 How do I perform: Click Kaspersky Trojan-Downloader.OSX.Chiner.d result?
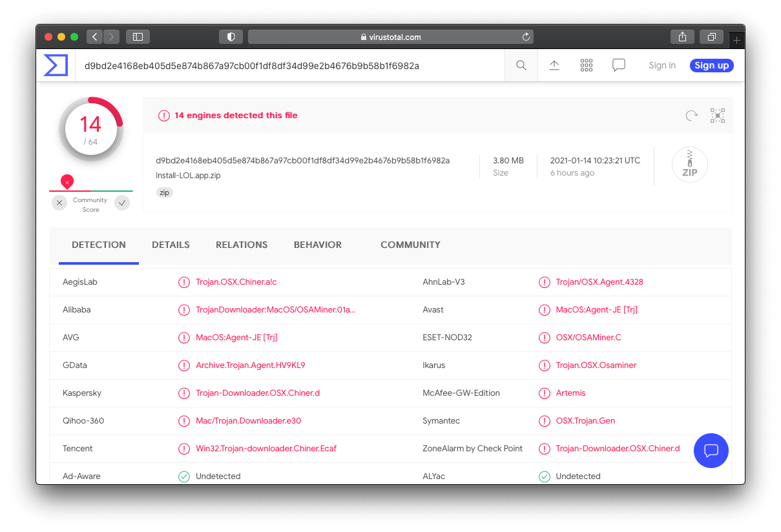[258, 393]
